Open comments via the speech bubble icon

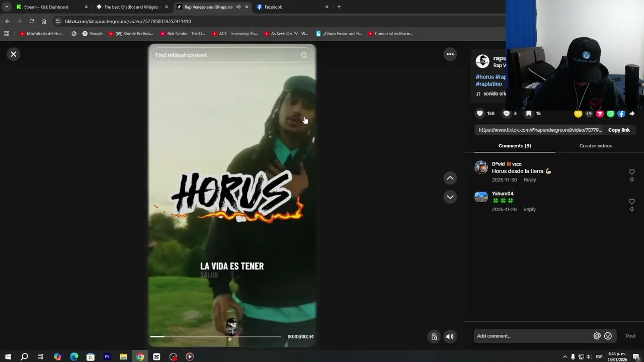tap(507, 114)
